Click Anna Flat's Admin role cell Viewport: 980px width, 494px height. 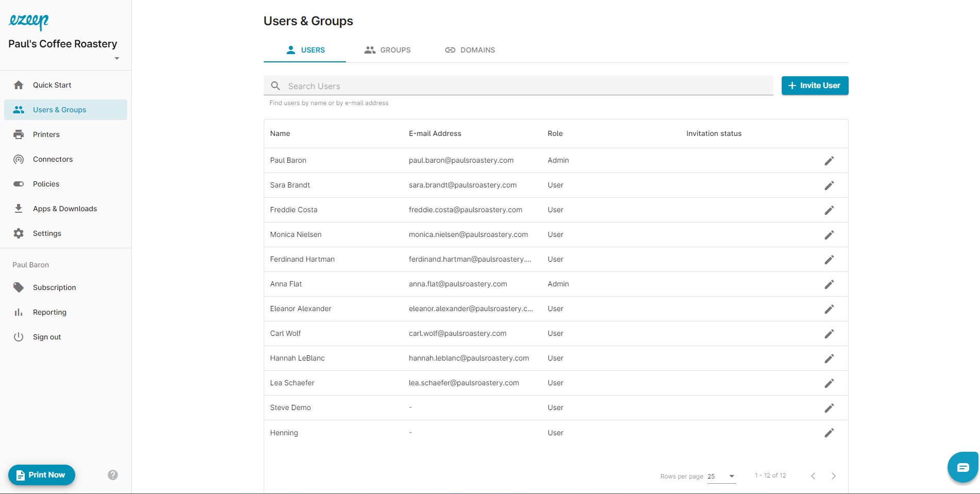[x=558, y=284]
